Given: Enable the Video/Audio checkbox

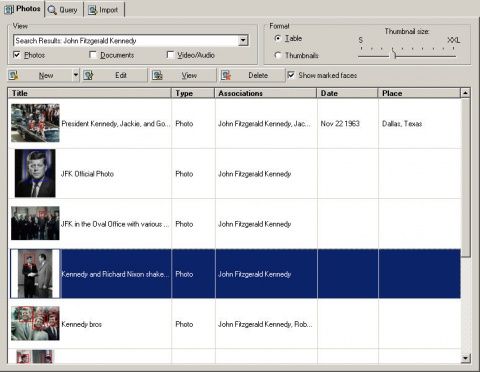Looking at the screenshot, I should 170,55.
